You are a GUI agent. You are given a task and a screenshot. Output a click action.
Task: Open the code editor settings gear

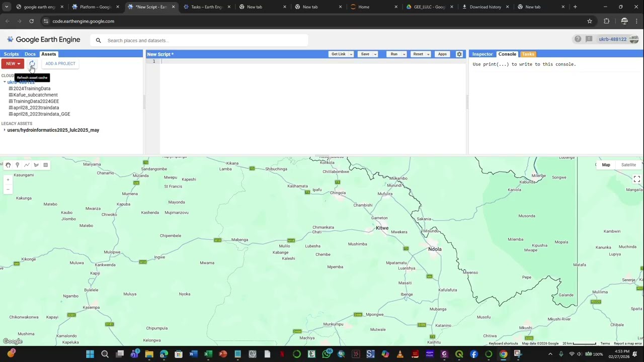coord(459,54)
